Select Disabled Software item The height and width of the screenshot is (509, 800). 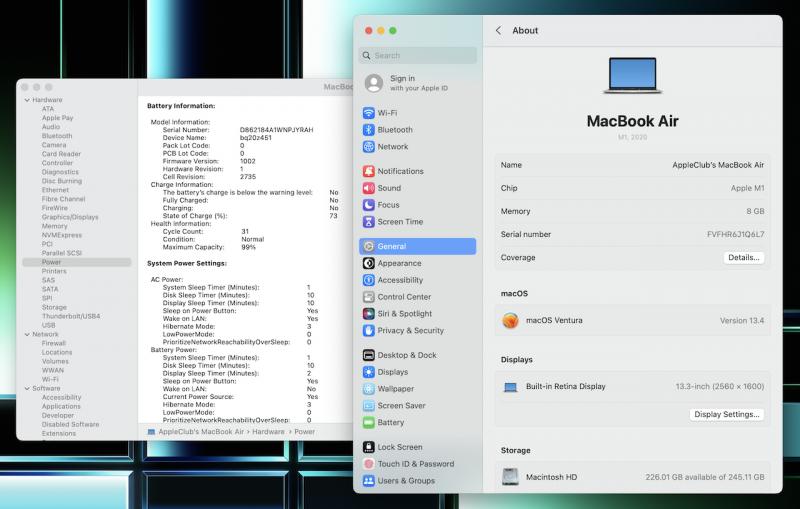70,424
